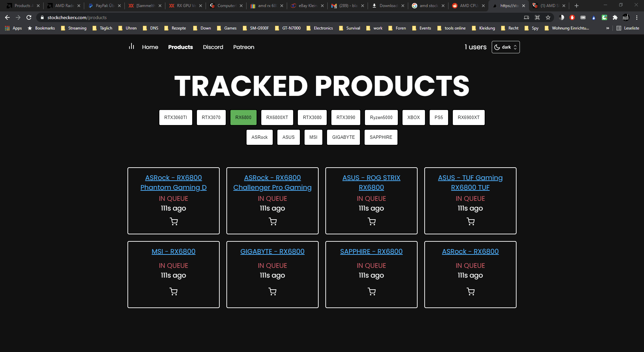Switch to the AMD CPU Reddit tab
644x352 pixels.
coord(468,6)
